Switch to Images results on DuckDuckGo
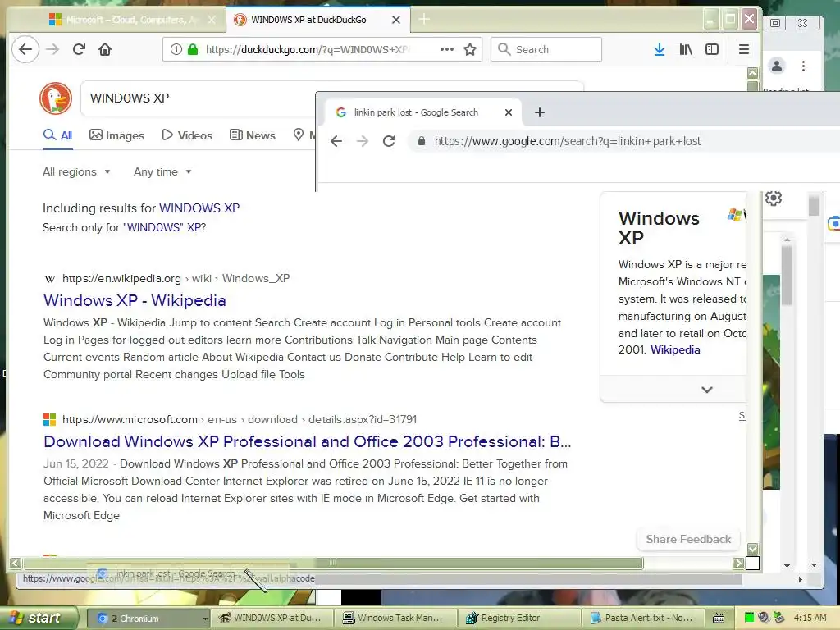The width and height of the screenshot is (840, 630). (116, 135)
